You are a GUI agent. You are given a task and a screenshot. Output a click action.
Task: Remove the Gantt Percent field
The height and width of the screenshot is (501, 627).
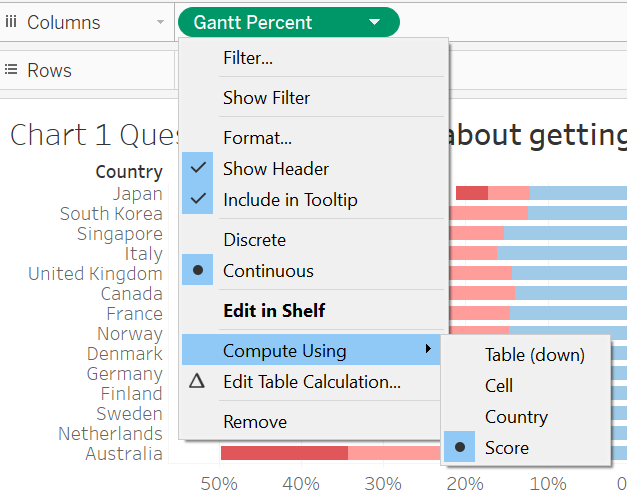[x=255, y=422]
